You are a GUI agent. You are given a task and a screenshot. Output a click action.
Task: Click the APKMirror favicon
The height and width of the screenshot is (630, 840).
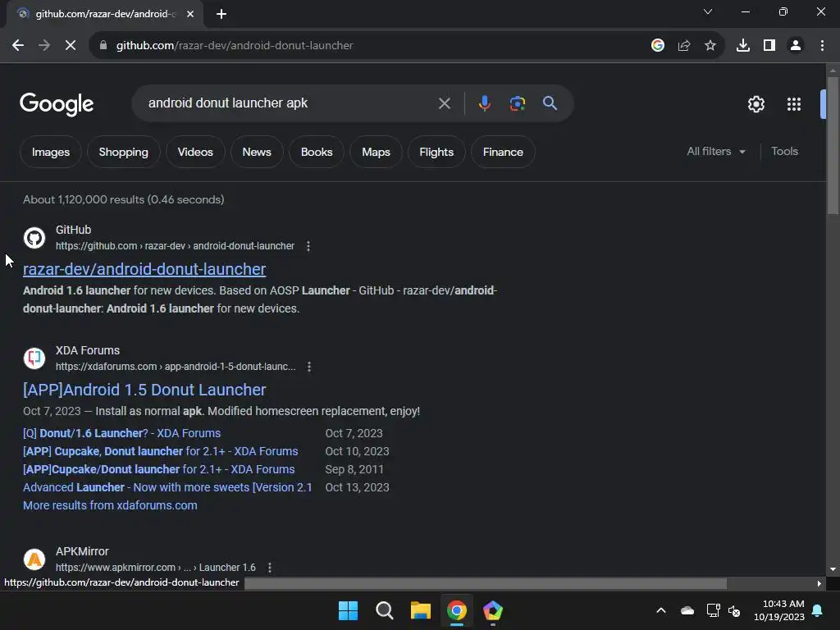34,559
